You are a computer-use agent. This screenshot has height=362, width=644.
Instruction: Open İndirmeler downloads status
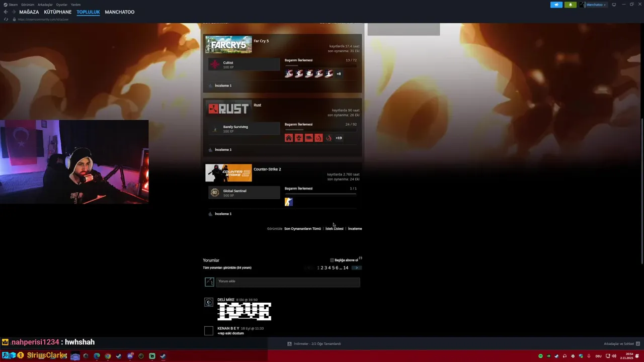[x=314, y=344]
